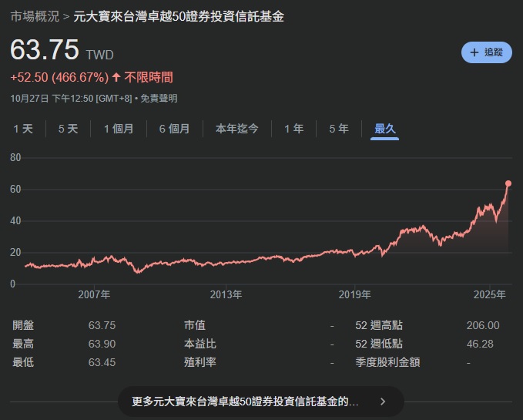
Task: Open 更多元大寶來台灣卓越50 details button
Action: 245,402
